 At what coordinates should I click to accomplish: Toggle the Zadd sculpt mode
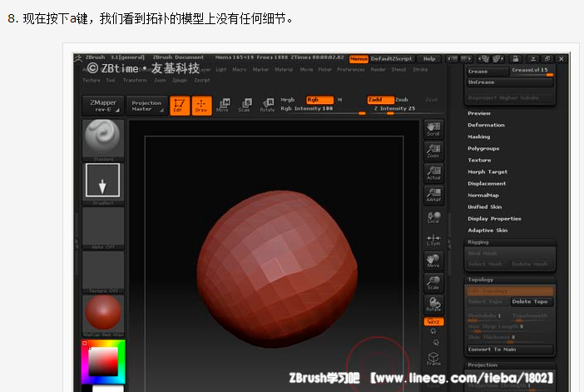coord(380,100)
